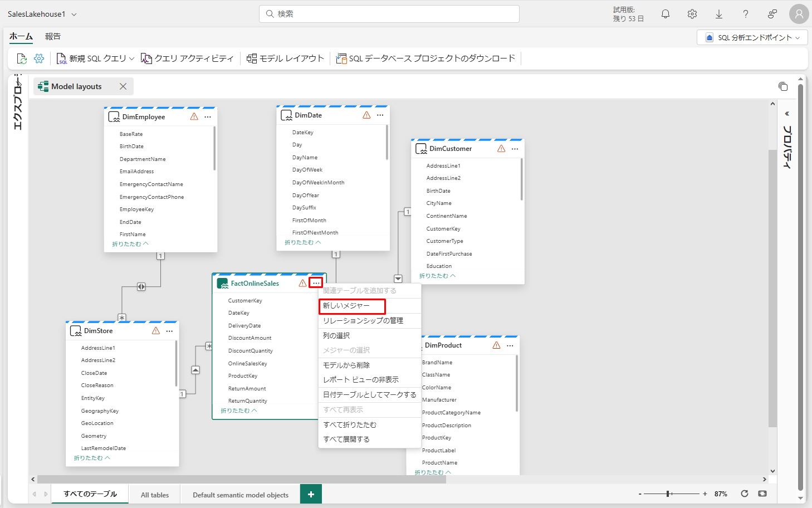Click the fit to screen icon
The width and height of the screenshot is (812, 508).
click(x=762, y=494)
